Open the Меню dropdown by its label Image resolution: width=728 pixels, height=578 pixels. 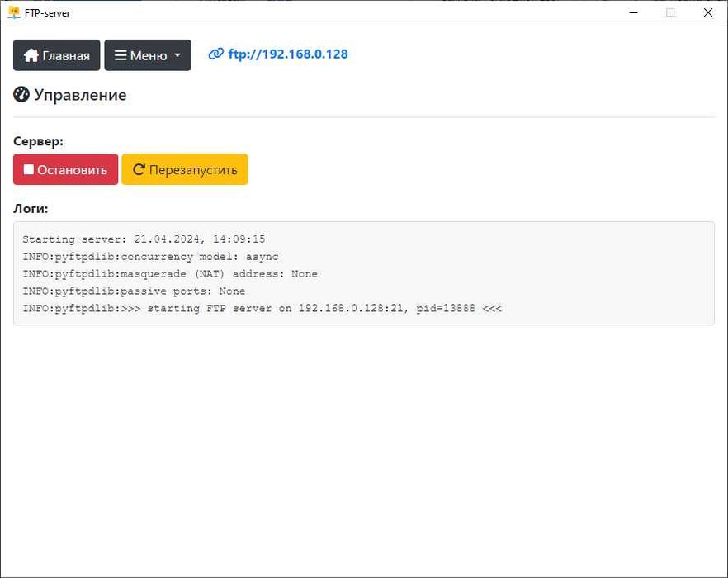click(149, 55)
